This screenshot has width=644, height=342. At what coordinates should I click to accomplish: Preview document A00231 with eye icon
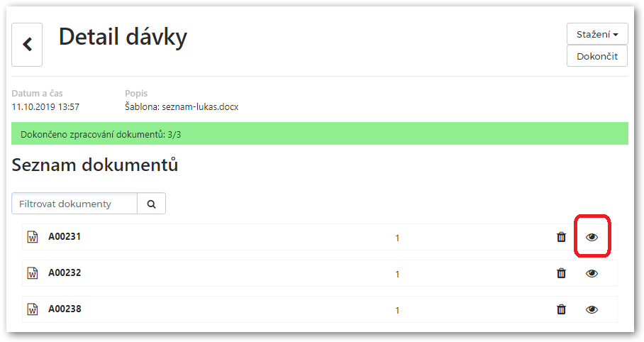pos(592,237)
